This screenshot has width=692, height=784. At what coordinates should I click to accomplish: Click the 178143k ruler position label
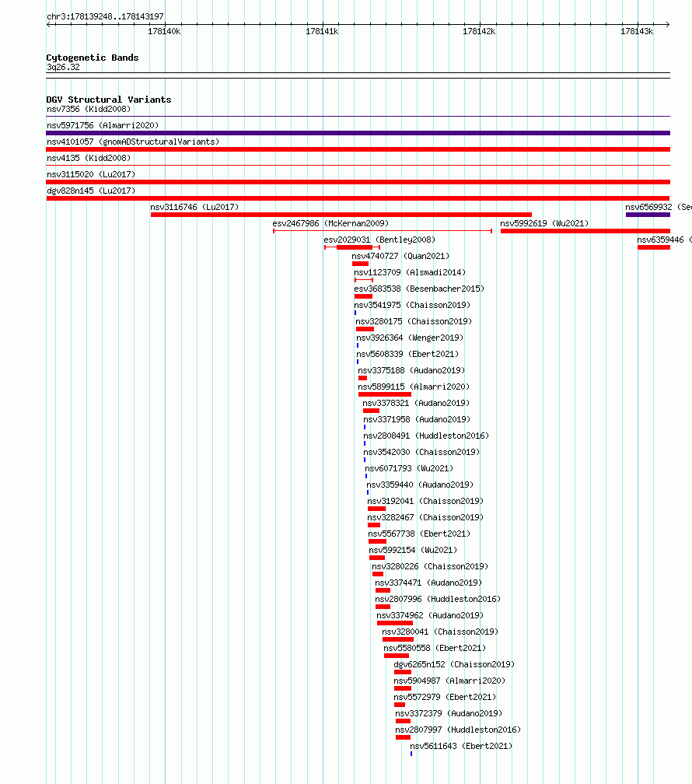(637, 31)
